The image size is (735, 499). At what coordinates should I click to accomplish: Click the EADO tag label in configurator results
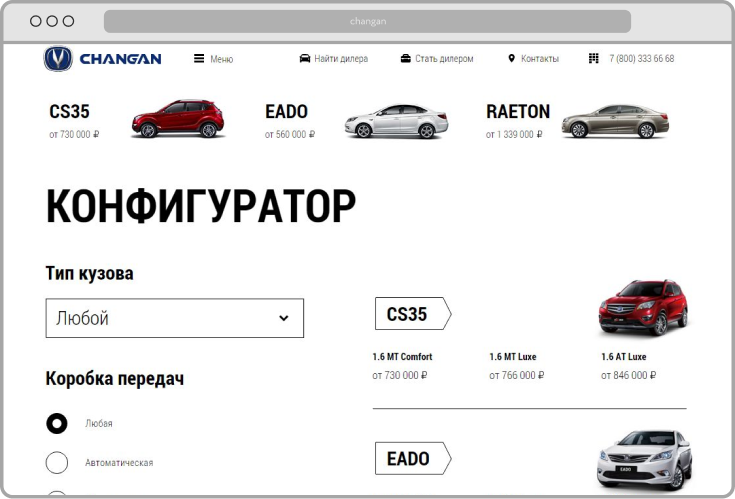(x=413, y=458)
